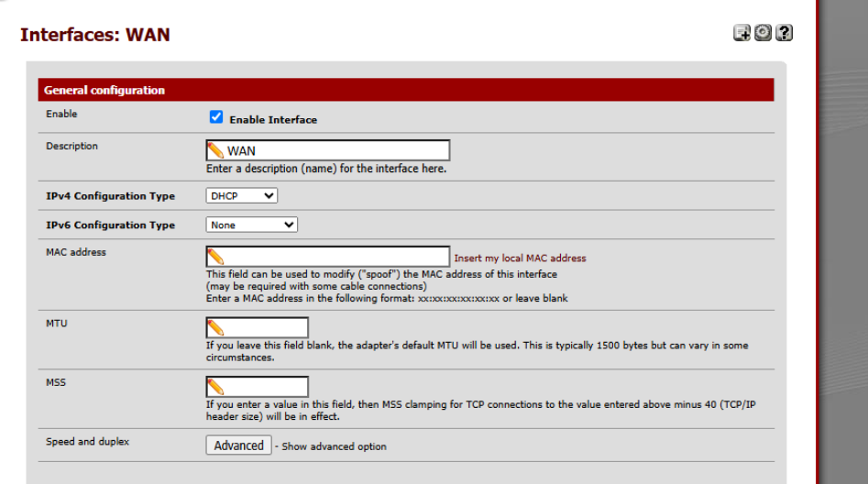Open the IPv4 Configuration Type dropdown
Viewport: 868px width, 484px height.
(241, 196)
